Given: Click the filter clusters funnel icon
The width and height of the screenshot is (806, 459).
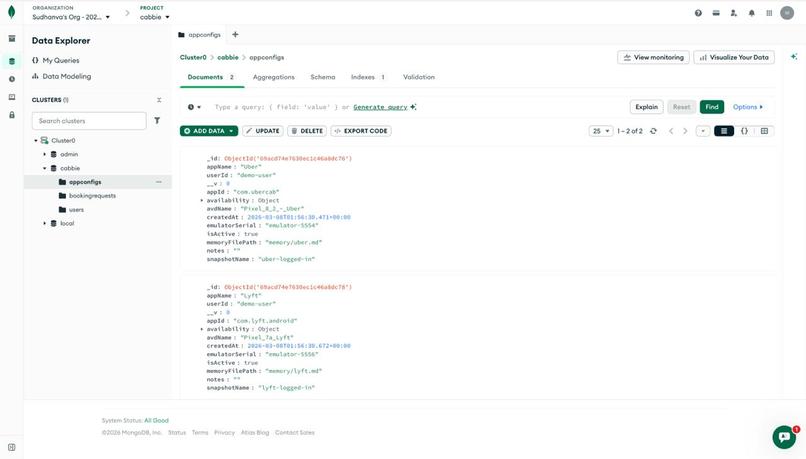Looking at the screenshot, I should [157, 121].
